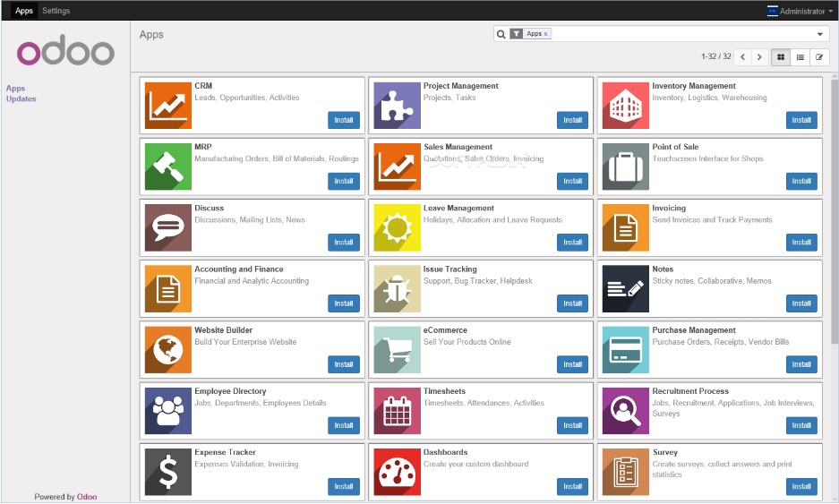This screenshot has height=504, width=839.
Task: Install the Invoicing app
Action: point(801,243)
